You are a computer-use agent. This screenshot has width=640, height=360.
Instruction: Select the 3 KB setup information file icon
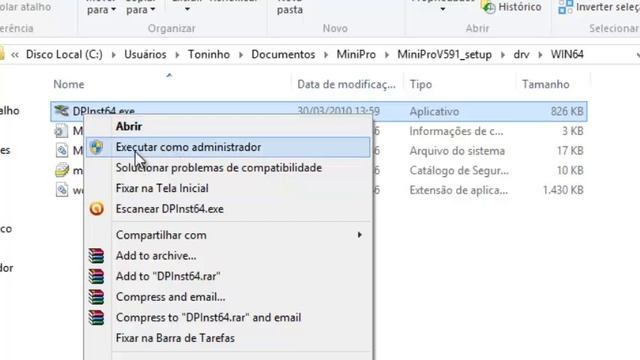pyautogui.click(x=62, y=131)
